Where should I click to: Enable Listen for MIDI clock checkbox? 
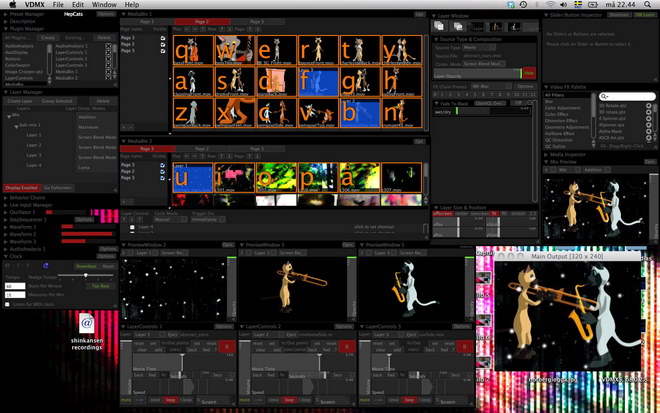pyautogui.click(x=8, y=304)
